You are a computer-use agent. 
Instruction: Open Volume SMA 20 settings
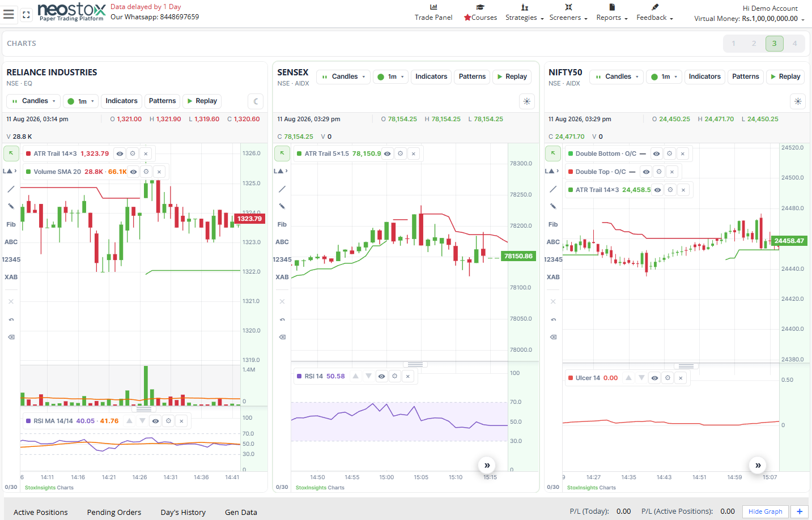pyautogui.click(x=146, y=172)
